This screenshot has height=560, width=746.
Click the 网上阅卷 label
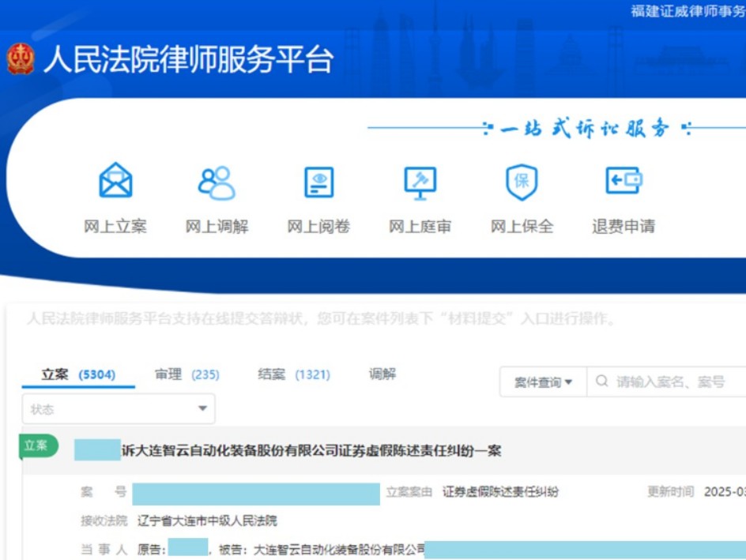pyautogui.click(x=318, y=226)
